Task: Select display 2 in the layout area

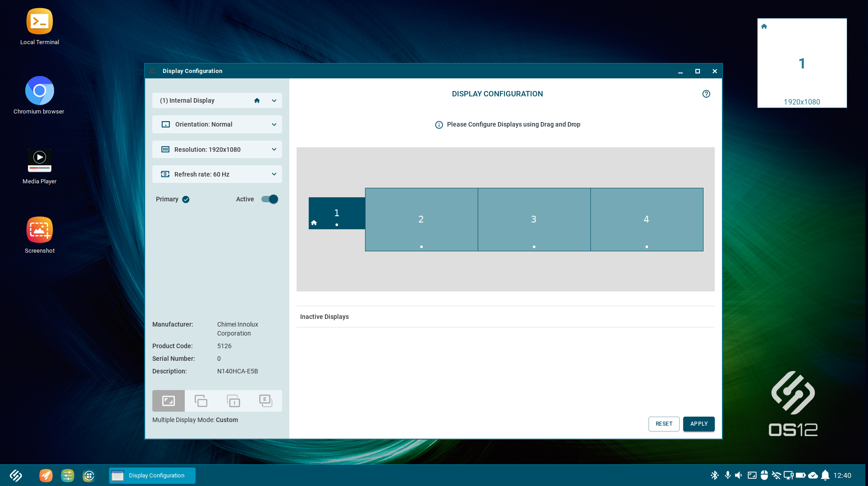Action: (x=421, y=219)
